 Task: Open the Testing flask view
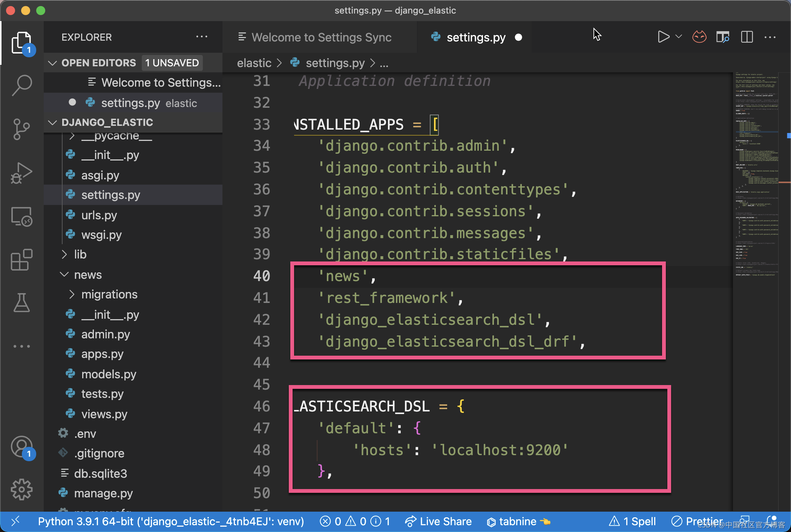[21, 303]
